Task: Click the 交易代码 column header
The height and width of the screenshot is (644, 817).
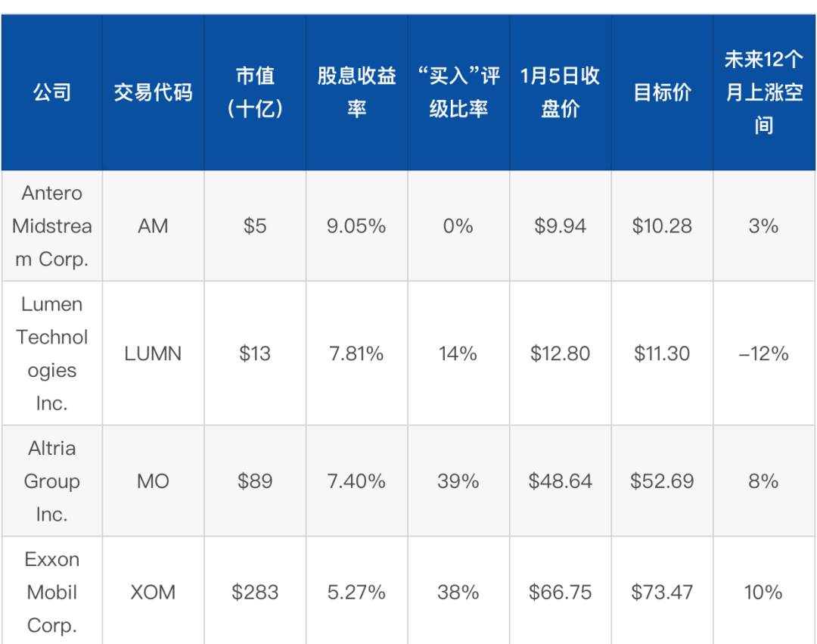Action: (x=153, y=92)
